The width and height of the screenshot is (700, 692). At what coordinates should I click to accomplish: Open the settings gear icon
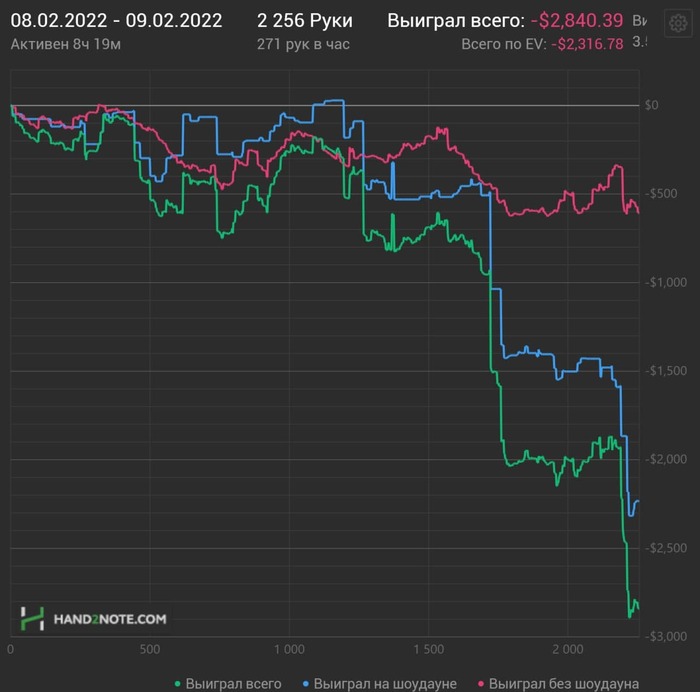[x=678, y=23]
